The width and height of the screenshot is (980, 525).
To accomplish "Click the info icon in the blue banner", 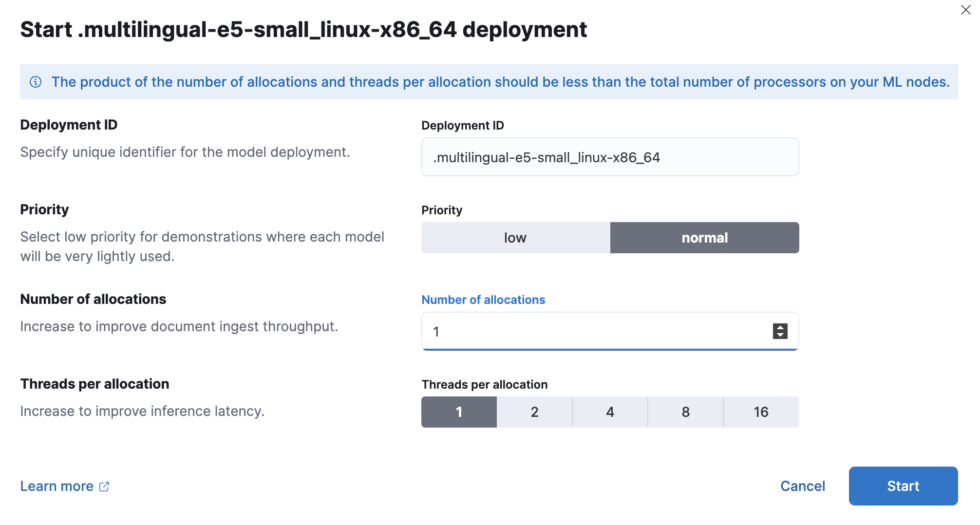I will (36, 82).
